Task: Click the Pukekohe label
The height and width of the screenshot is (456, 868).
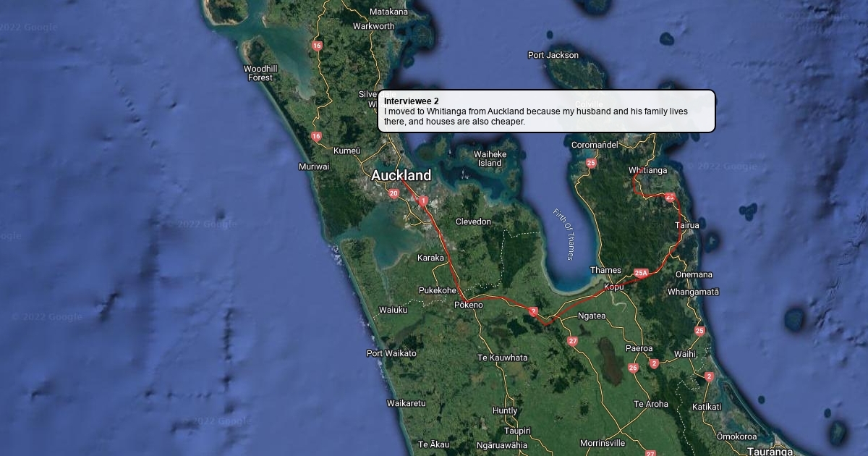Action: (x=438, y=290)
